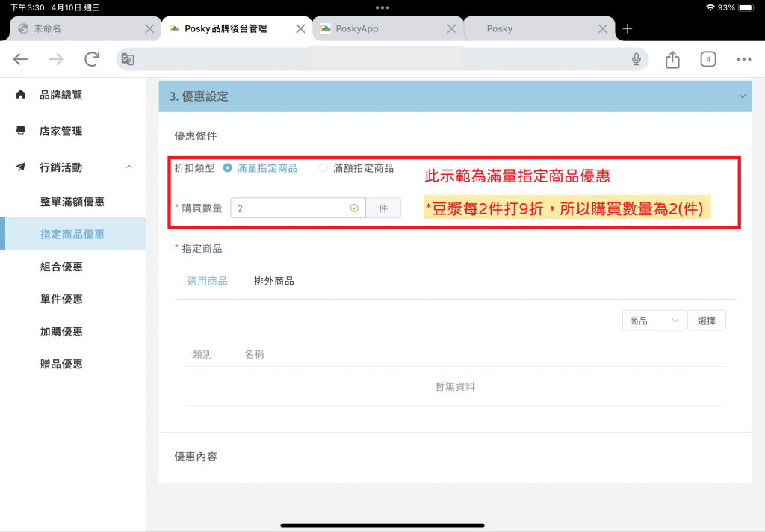Close the 未命名 tab
This screenshot has width=765, height=532.
[149, 29]
